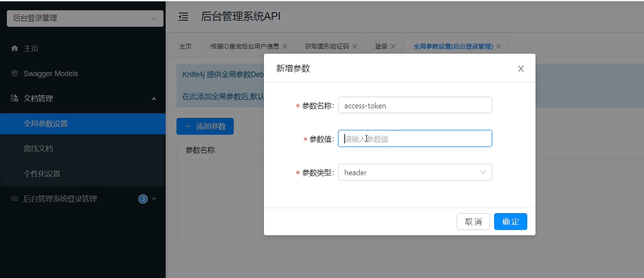Click the 参数名称 table column header
Viewport: 644px width, 278px height.
tap(200, 150)
